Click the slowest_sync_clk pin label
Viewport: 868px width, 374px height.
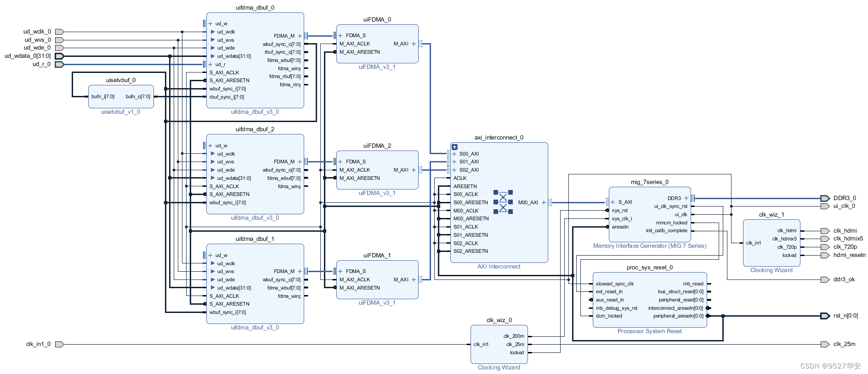pos(614,284)
